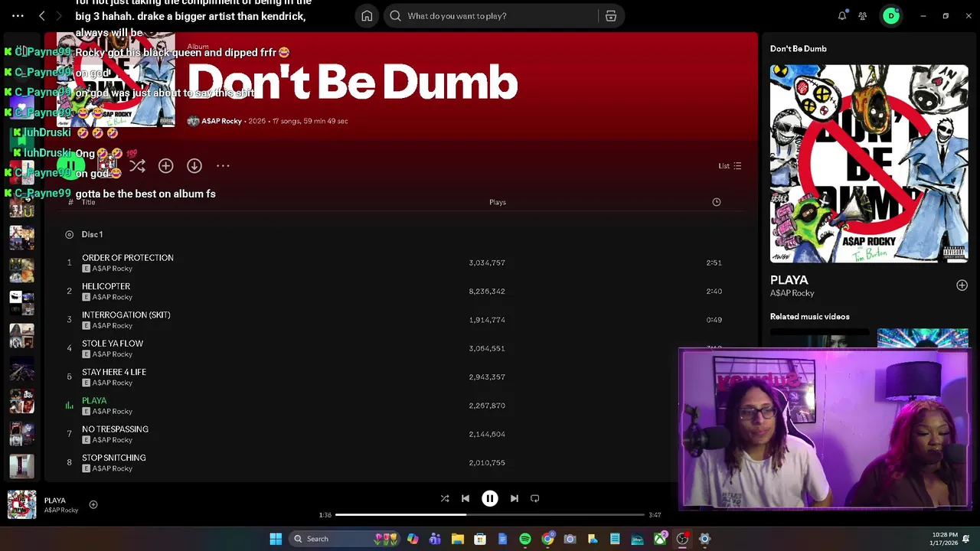Screen dimensions: 980x551
Task: Seek on the playback progress bar
Action: click(x=490, y=515)
